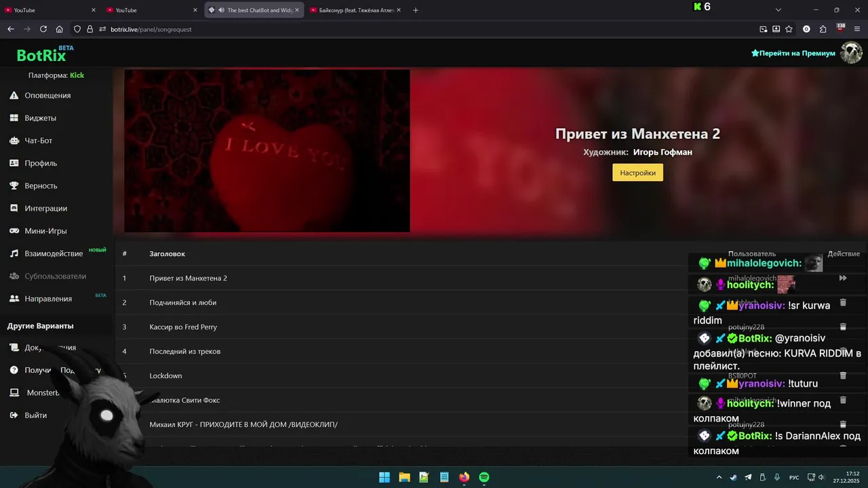Screen dimensions: 868x488
Task: Click the Настройки settings button
Action: click(x=637, y=173)
